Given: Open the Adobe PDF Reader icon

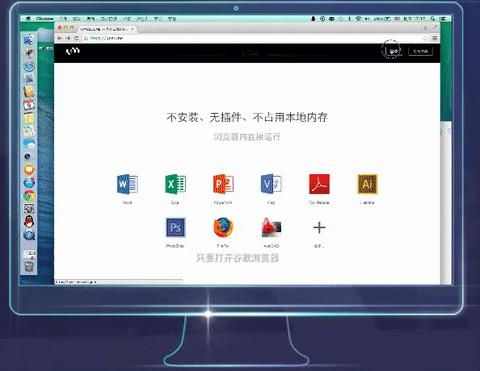Looking at the screenshot, I should (319, 184).
